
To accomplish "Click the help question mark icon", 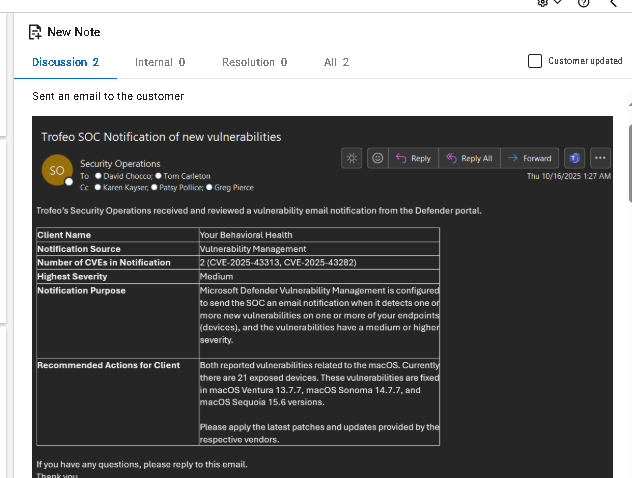I will [583, 3].
